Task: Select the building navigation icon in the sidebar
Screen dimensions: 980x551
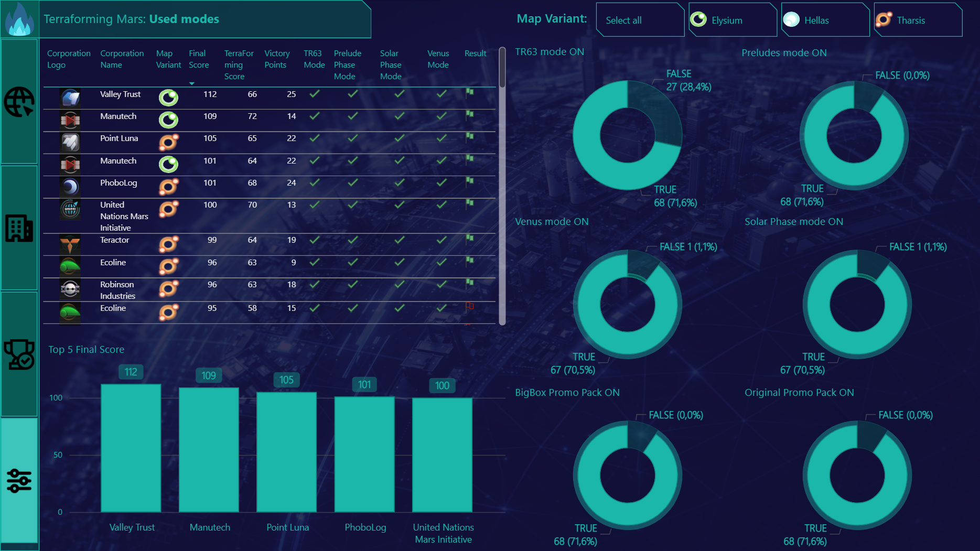Action: (19, 228)
